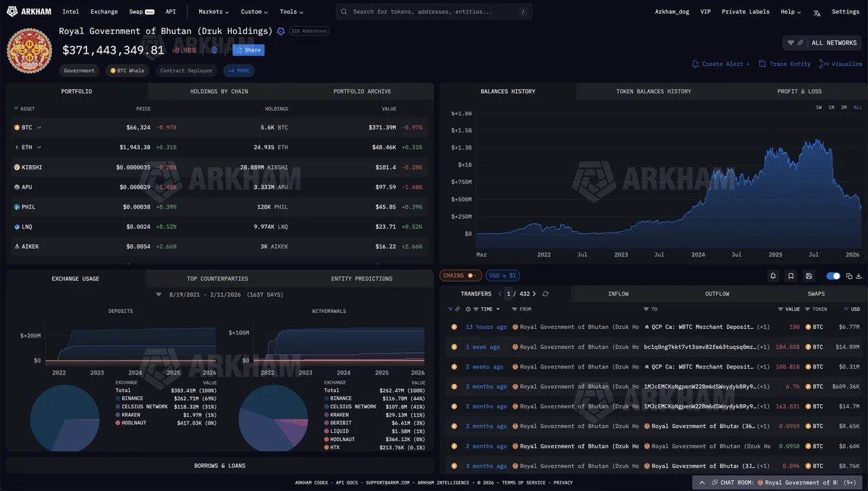868x491 pixels.
Task: Open the Profit & Loss tab
Action: coord(799,92)
